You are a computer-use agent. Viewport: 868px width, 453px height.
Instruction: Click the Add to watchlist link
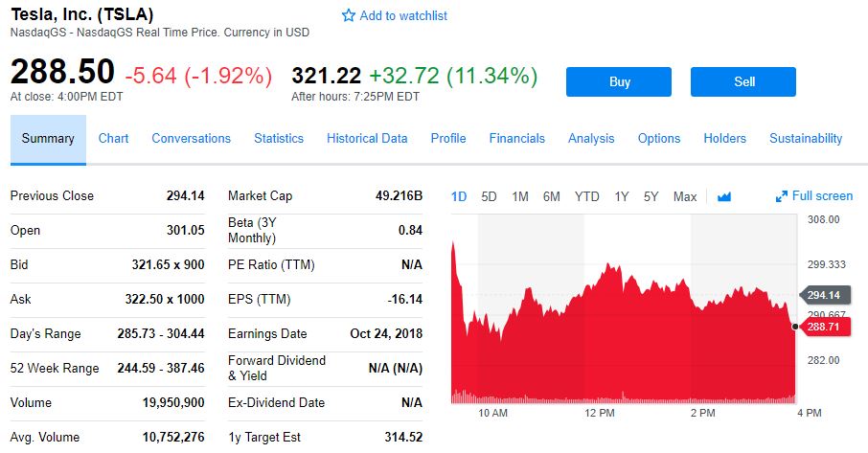tap(403, 16)
